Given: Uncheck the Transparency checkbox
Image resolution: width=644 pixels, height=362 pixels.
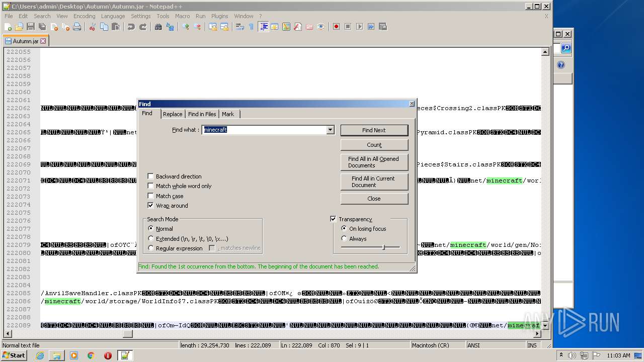Looking at the screenshot, I should pos(333,219).
